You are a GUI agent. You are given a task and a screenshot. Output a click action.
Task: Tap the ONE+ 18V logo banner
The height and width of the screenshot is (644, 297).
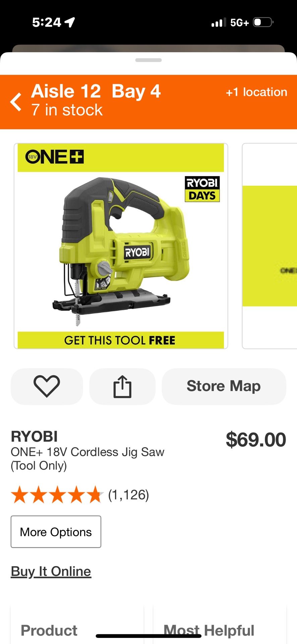point(121,158)
